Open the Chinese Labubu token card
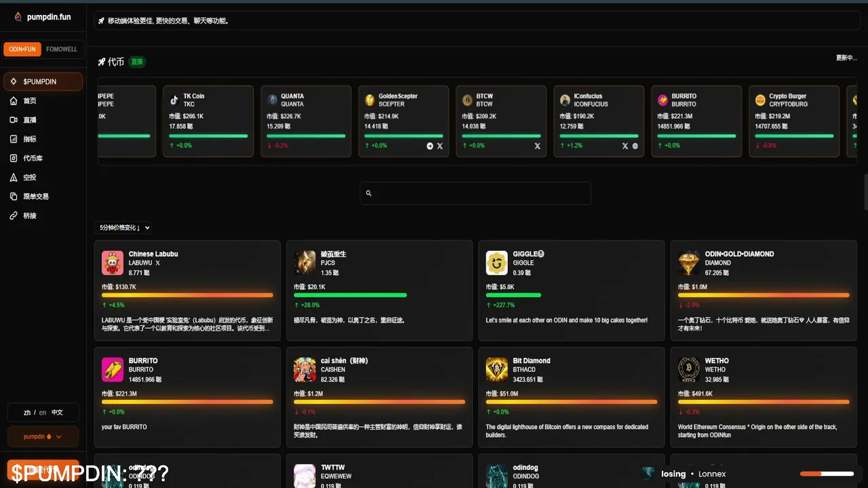The image size is (868, 488). point(188,290)
